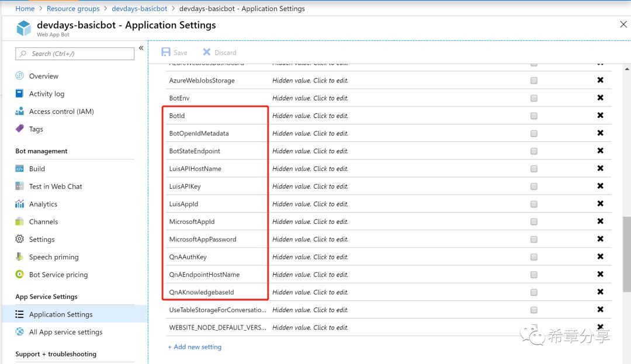The height and width of the screenshot is (364, 631).
Task: Go to Resource groups breadcrumb link
Action: (73, 8)
